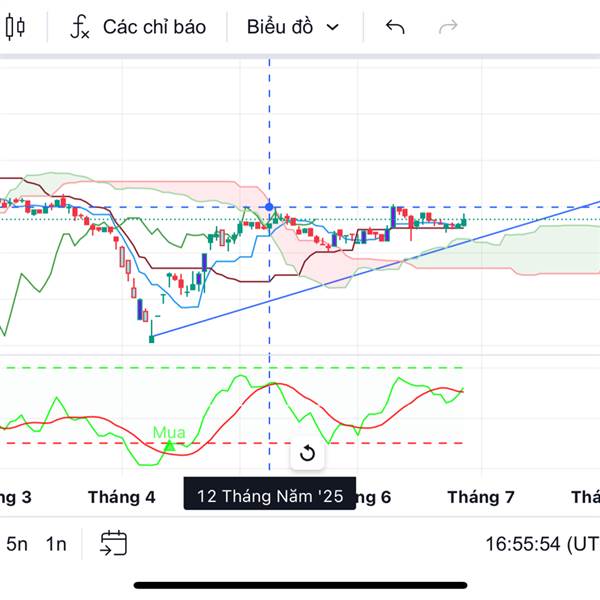
Task: Reset the chart view with the circular arrow
Action: pos(307,453)
